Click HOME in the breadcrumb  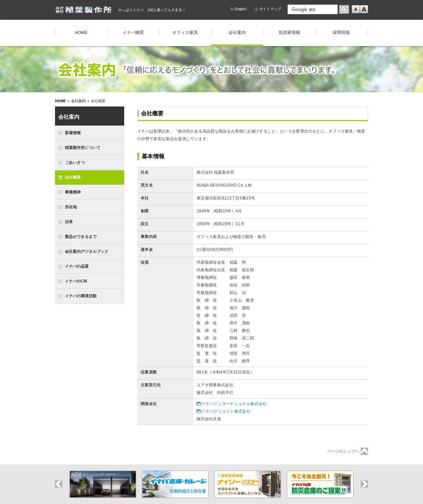tap(60, 101)
